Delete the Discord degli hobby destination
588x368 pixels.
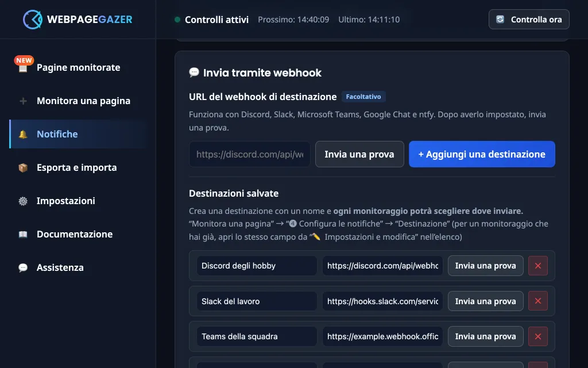point(537,266)
